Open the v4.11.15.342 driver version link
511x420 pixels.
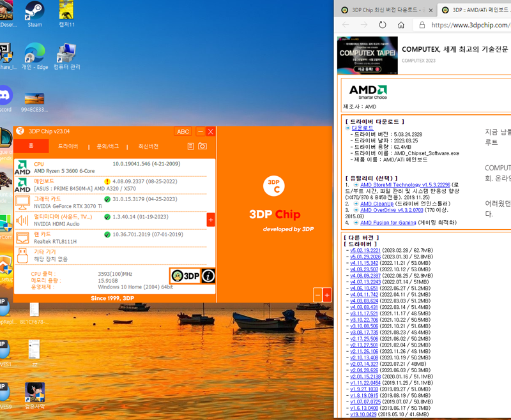(364, 263)
